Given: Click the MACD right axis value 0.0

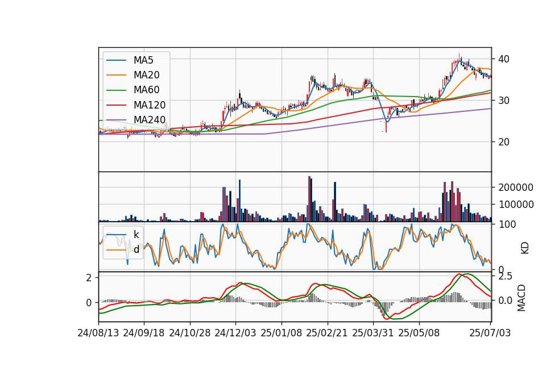Looking at the screenshot, I should coord(505,301).
